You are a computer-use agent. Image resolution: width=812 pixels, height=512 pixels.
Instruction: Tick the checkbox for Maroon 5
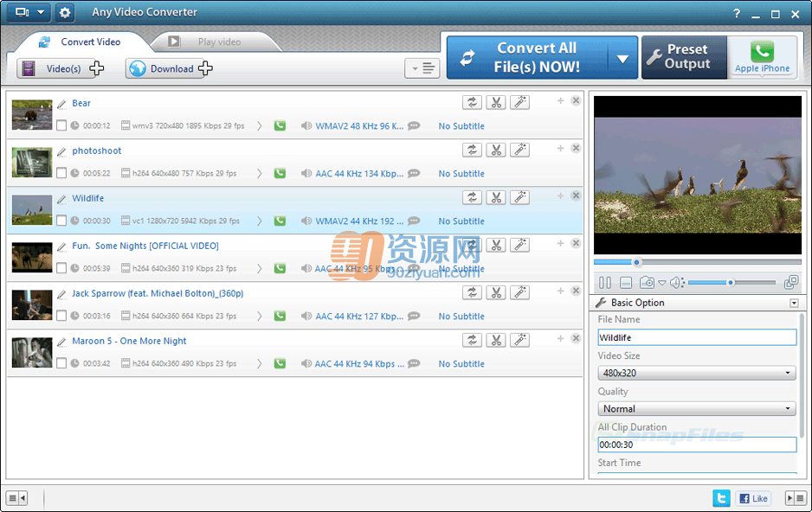pyautogui.click(x=61, y=363)
